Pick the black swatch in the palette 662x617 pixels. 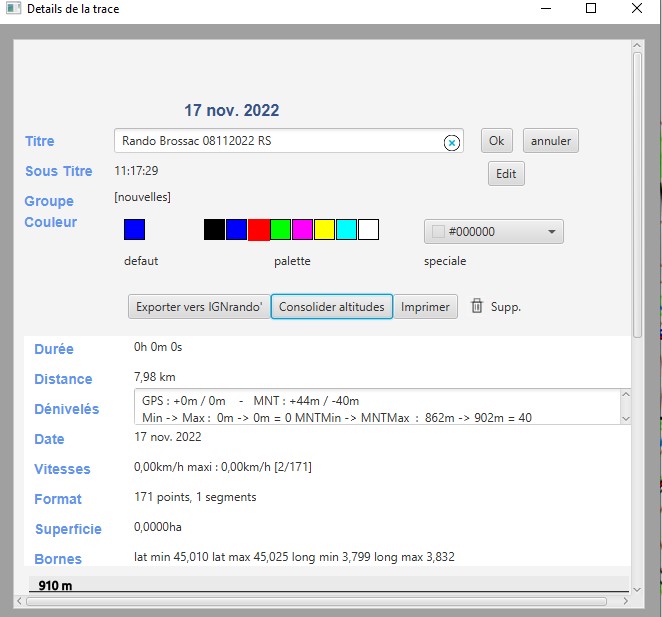pos(214,230)
